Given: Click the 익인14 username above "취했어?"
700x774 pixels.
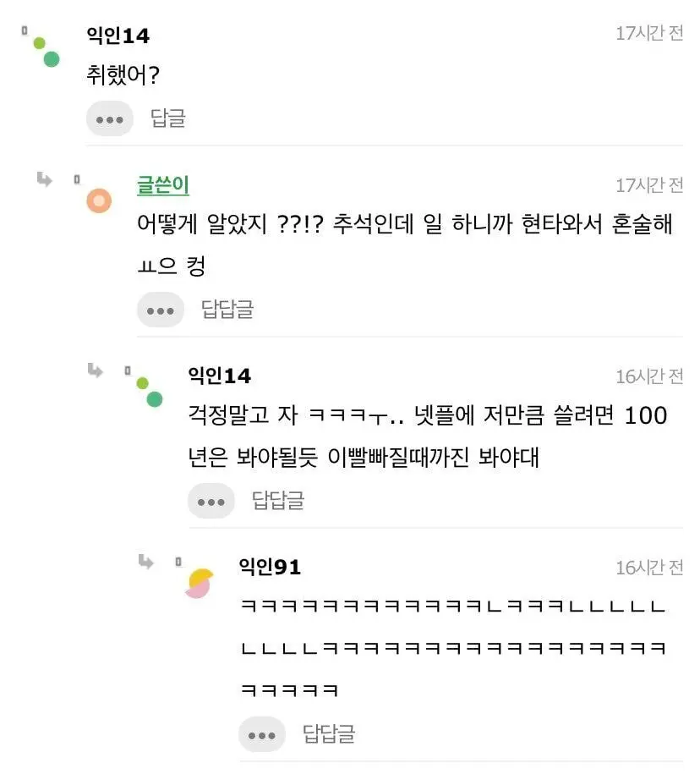Looking at the screenshot, I should point(118,36).
